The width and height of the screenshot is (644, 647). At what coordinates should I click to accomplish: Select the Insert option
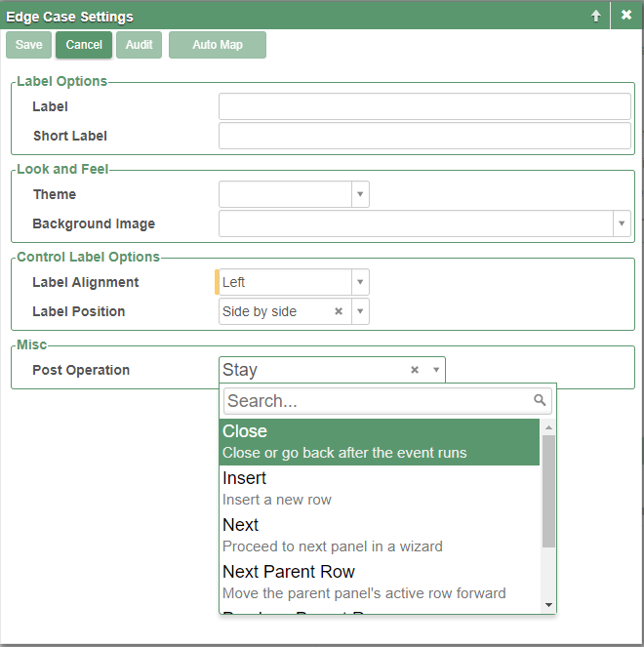tap(380, 489)
